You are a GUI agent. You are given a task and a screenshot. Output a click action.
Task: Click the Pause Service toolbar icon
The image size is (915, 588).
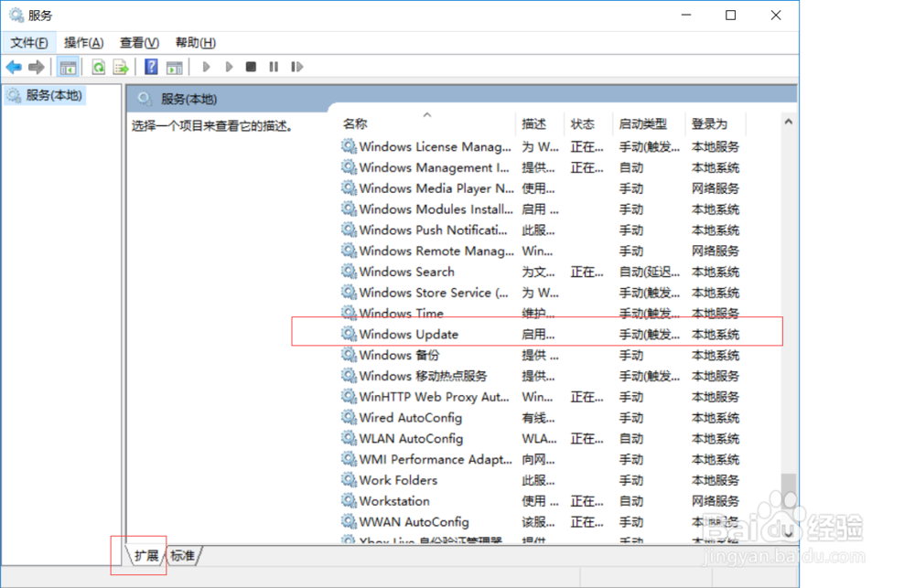point(274,67)
